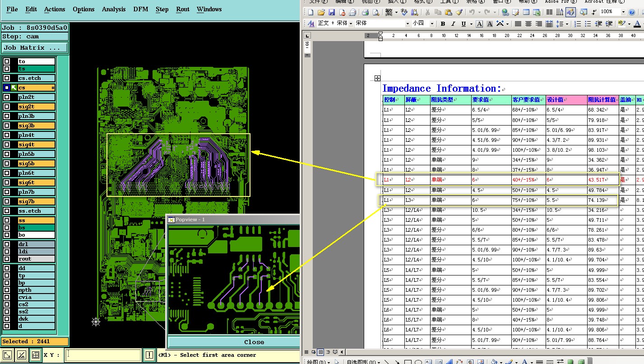This screenshot has height=364, width=644.
Task: Open the font name 宋体 dropdown
Action: point(408,23)
